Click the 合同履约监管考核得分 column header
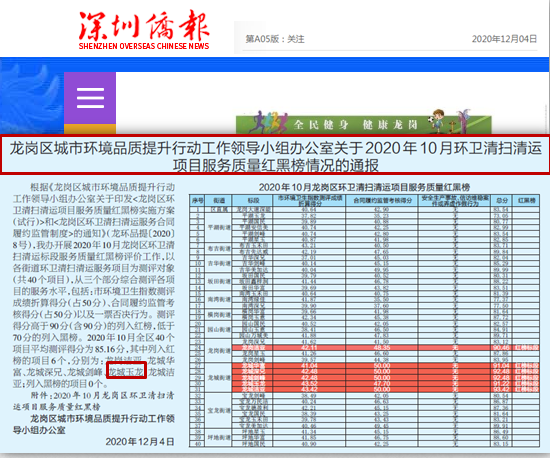550x458 pixels. click(381, 200)
